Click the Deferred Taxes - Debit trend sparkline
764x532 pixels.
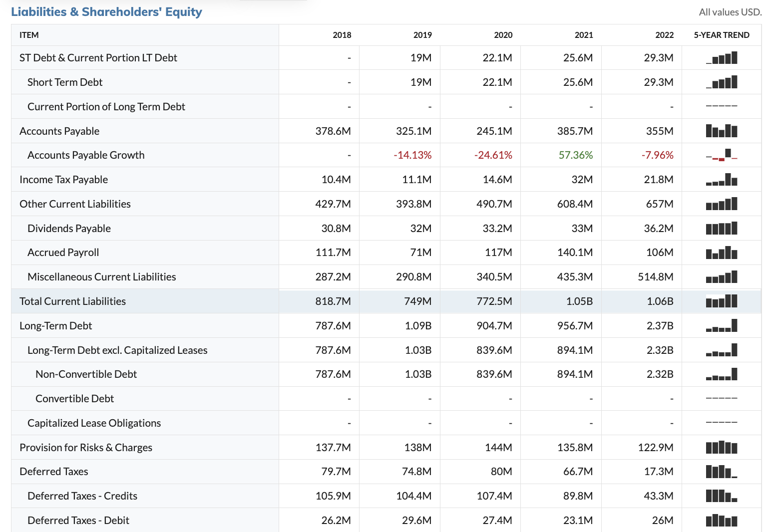(x=722, y=521)
